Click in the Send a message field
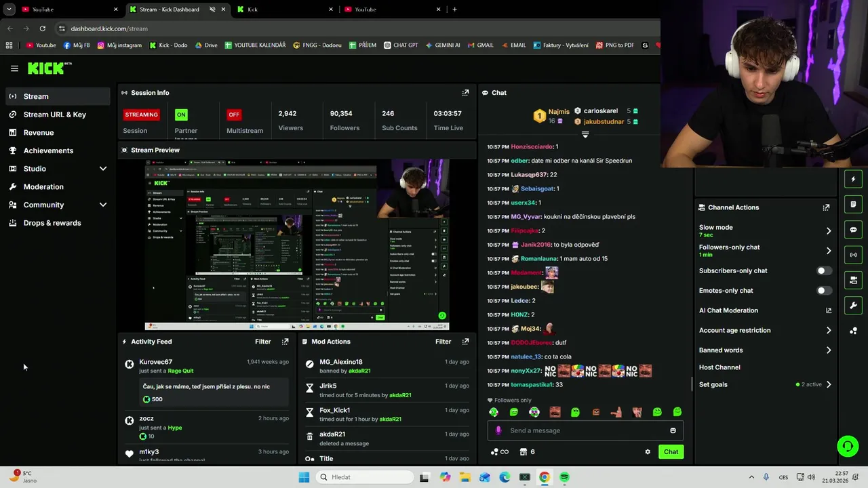Viewport: 868px width, 488px height. (x=585, y=430)
